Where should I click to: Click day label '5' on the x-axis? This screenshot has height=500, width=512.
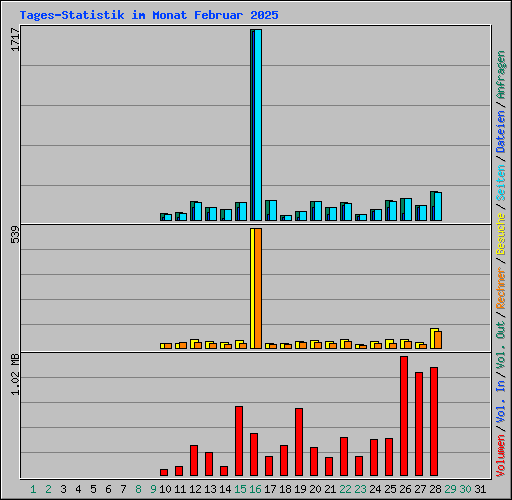pos(93,489)
